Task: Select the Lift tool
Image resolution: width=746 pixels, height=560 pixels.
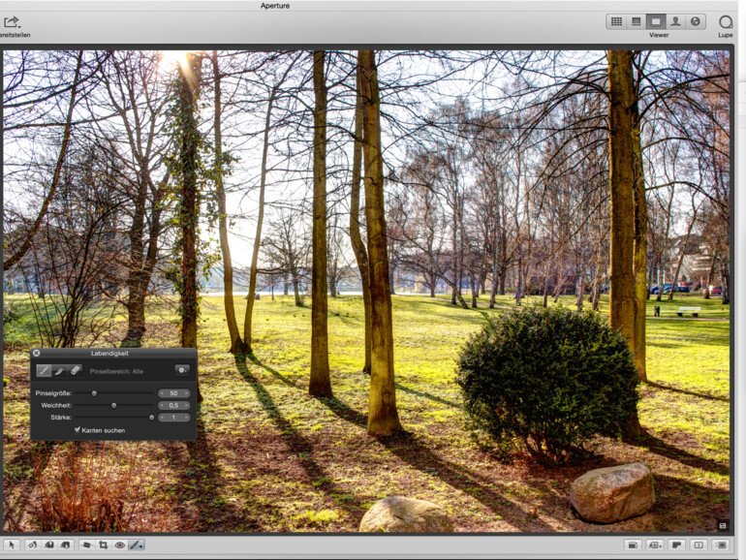Action: tap(49, 544)
